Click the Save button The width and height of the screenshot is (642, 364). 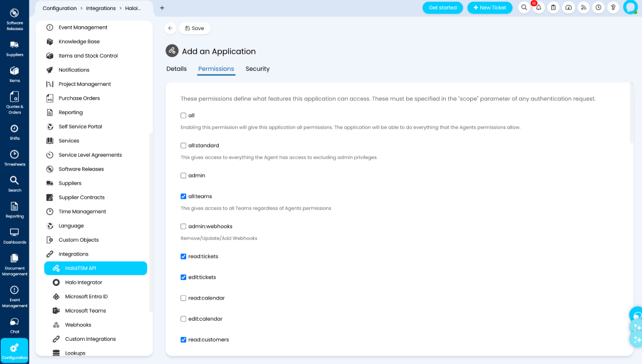(x=194, y=28)
